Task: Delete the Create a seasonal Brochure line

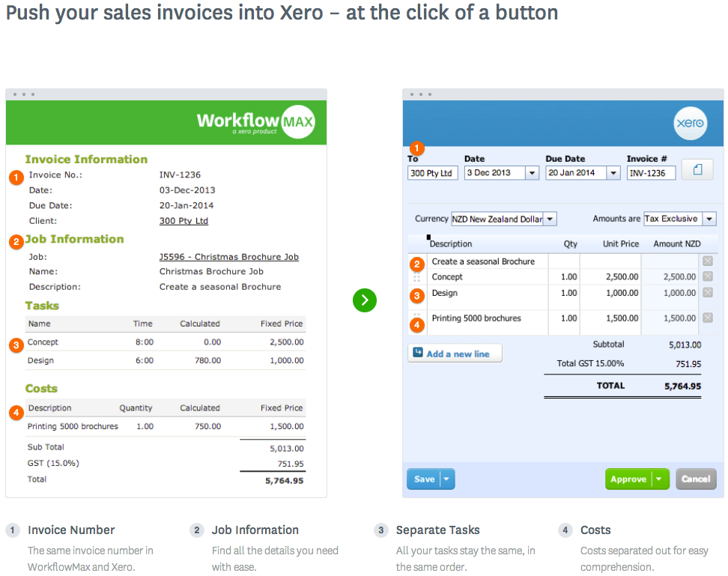Action: [x=707, y=261]
